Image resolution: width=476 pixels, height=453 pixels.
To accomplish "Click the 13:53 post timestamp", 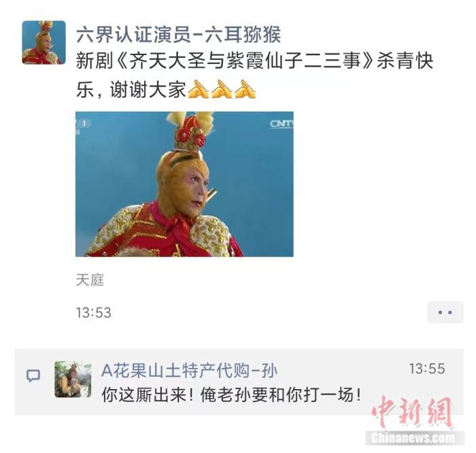I will click(94, 313).
